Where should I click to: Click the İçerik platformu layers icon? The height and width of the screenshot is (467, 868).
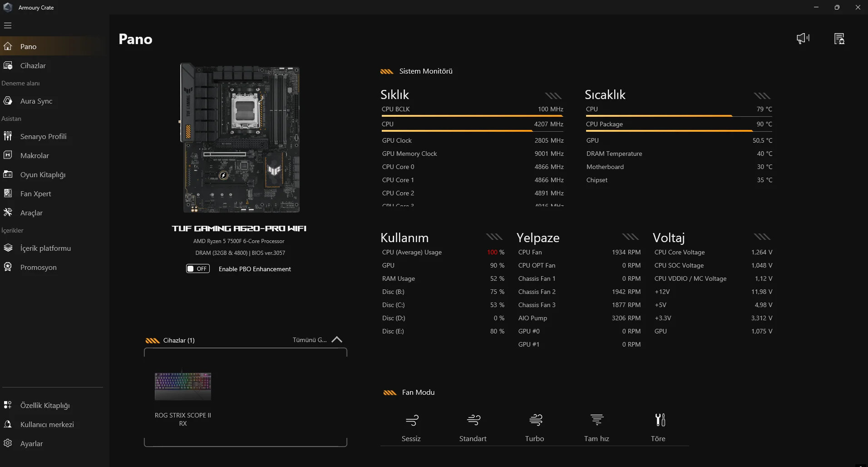coord(8,248)
